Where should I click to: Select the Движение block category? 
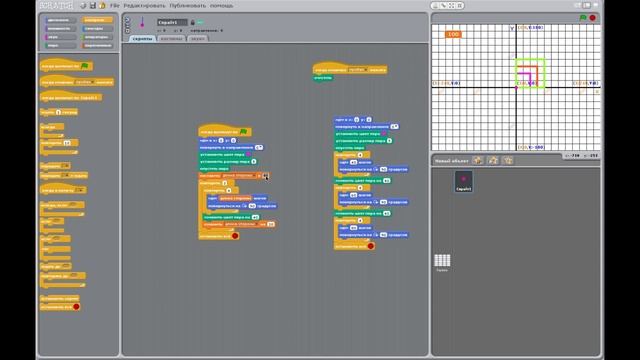click(60, 20)
